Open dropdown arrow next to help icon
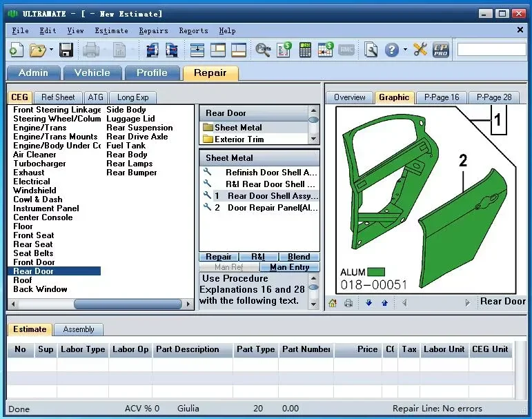This screenshot has width=532, height=419. click(404, 50)
